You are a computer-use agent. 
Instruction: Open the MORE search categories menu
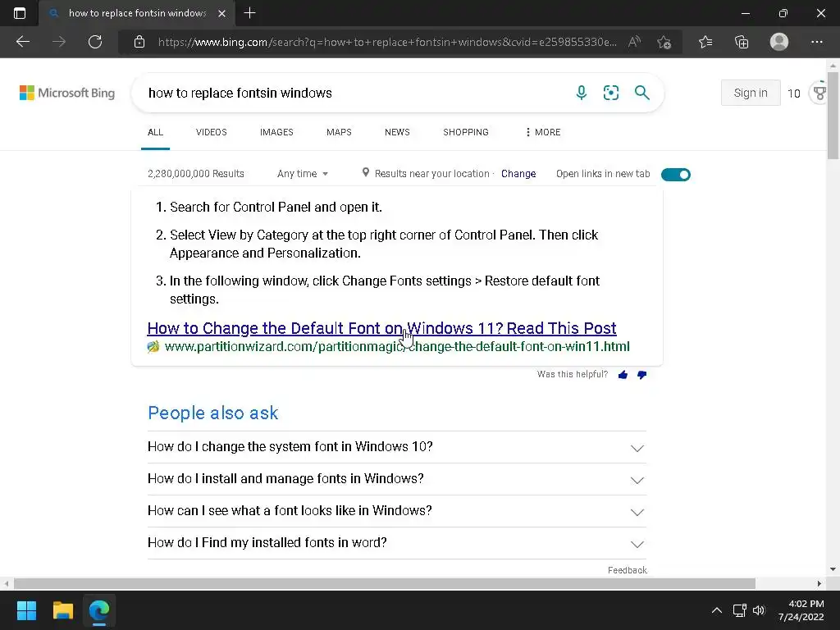tap(543, 132)
